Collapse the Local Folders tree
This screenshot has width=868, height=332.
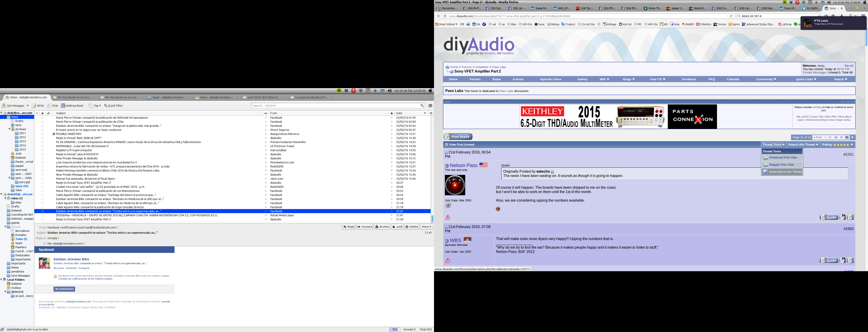click(1, 280)
